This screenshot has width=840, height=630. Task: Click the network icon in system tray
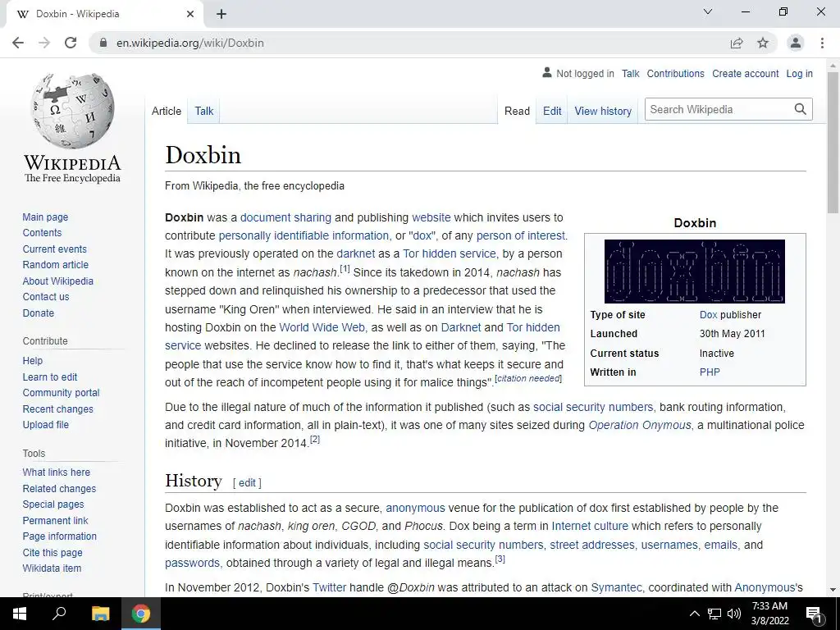point(714,614)
